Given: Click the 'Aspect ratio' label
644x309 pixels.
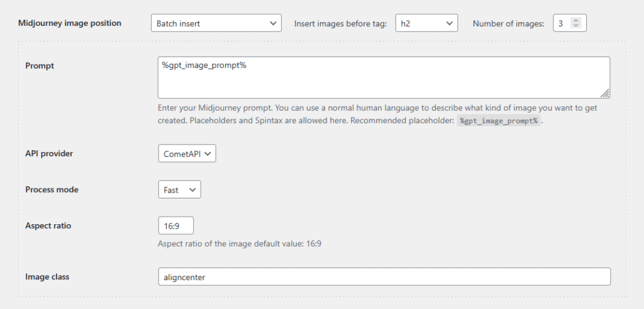Looking at the screenshot, I should (x=48, y=225).
